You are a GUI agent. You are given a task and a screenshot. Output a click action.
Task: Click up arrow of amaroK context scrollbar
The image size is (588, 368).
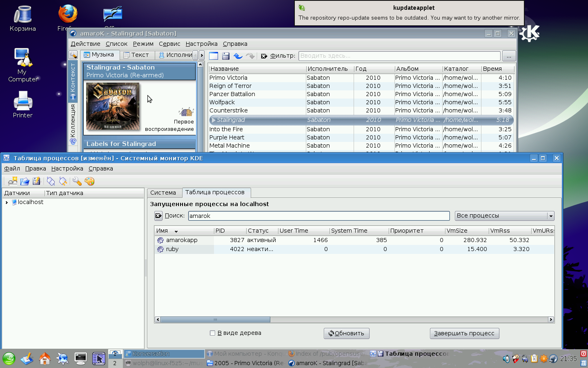(x=200, y=65)
